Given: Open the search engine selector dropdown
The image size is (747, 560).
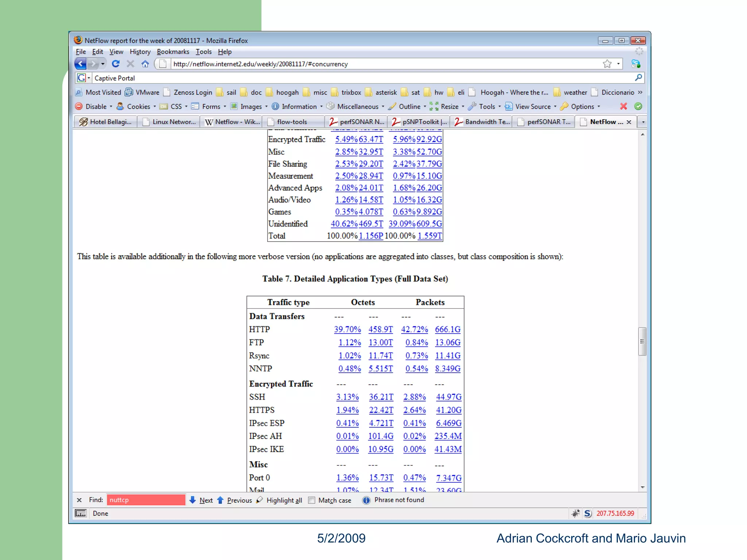Looking at the screenshot, I should coord(89,78).
